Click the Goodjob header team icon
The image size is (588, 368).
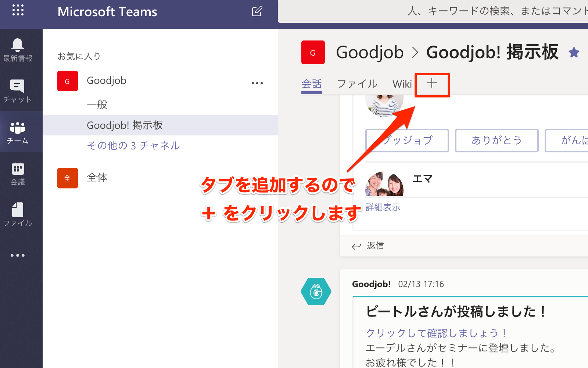click(313, 52)
